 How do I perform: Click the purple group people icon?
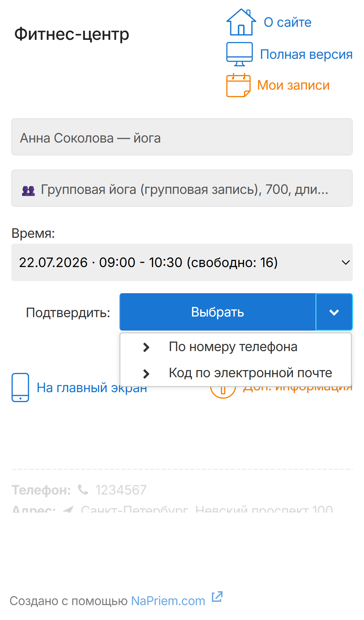click(28, 190)
